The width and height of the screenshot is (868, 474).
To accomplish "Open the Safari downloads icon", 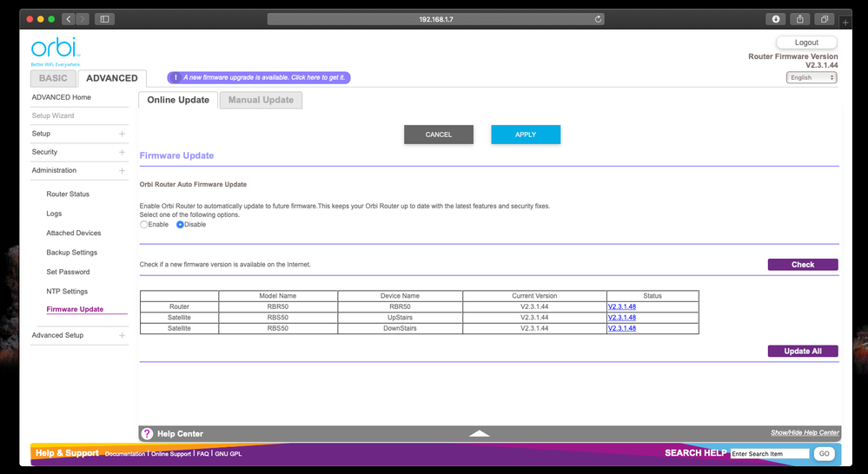I will click(x=775, y=19).
